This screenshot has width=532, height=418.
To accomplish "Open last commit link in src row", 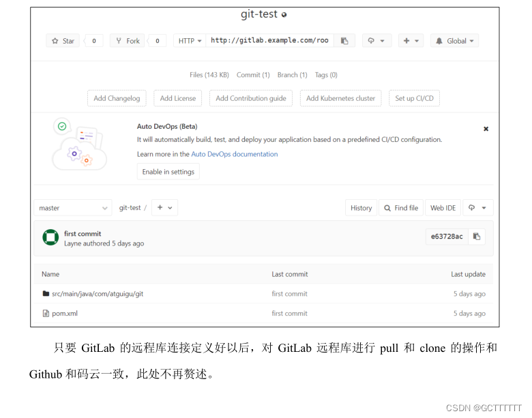I will (x=289, y=294).
